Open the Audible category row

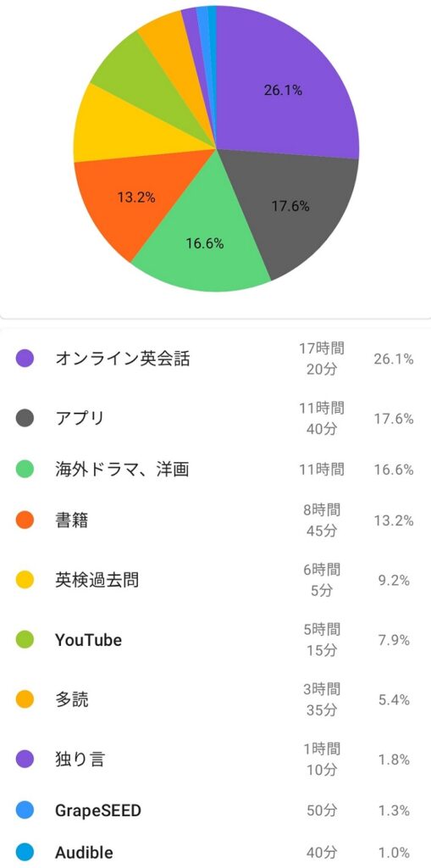[215, 853]
